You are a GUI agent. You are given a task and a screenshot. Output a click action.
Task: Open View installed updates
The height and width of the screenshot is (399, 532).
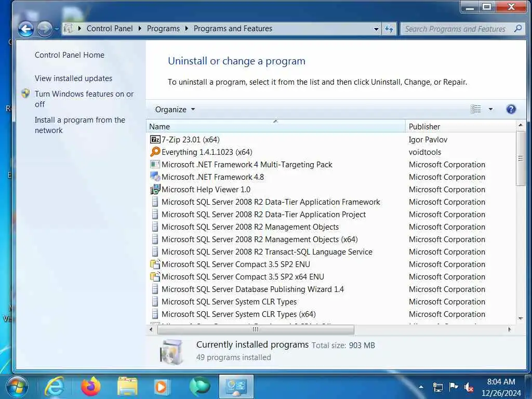pos(73,78)
